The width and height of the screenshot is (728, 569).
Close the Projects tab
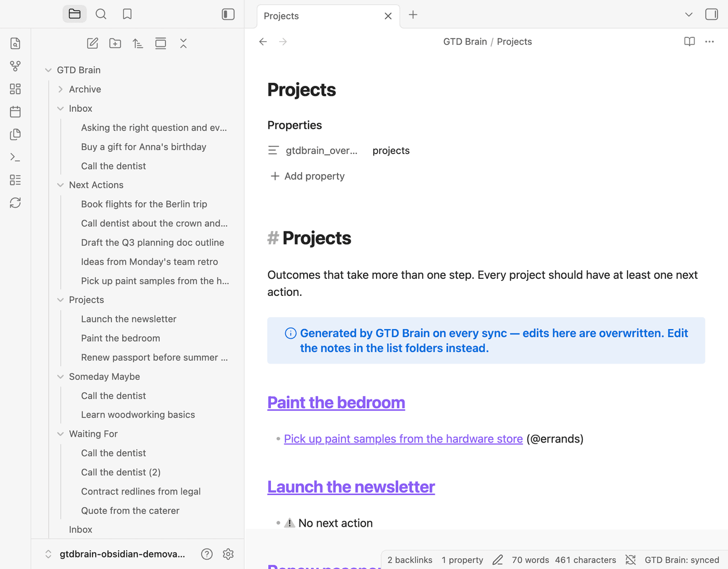point(388,16)
